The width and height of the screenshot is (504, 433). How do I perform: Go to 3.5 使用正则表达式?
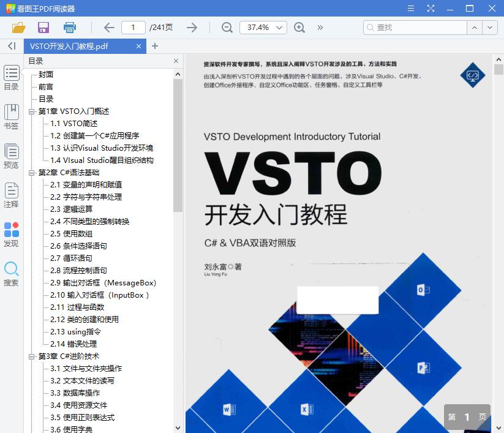83,418
